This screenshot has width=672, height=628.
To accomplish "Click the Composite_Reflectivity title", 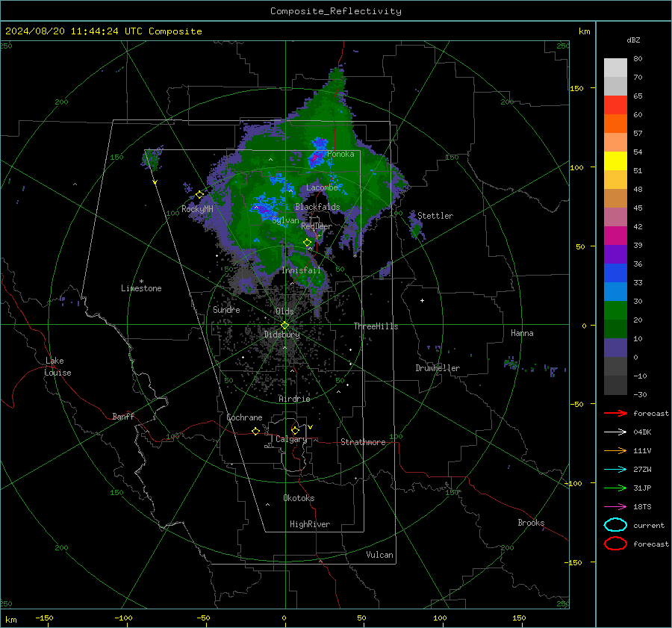I will 335,11.
